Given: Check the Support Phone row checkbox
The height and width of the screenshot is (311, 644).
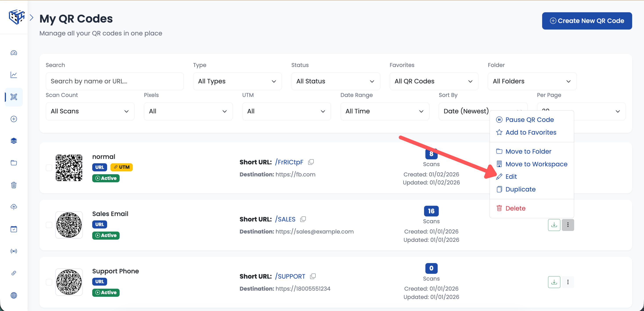Looking at the screenshot, I should [x=49, y=282].
